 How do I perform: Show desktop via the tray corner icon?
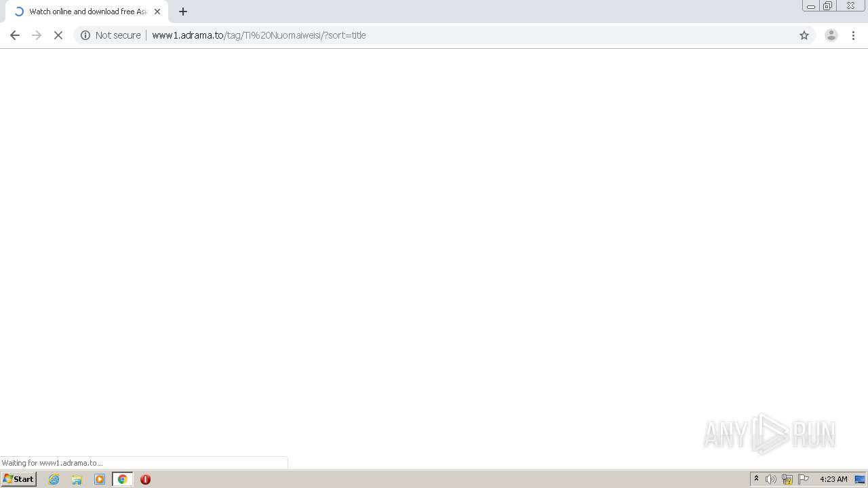coord(860,479)
